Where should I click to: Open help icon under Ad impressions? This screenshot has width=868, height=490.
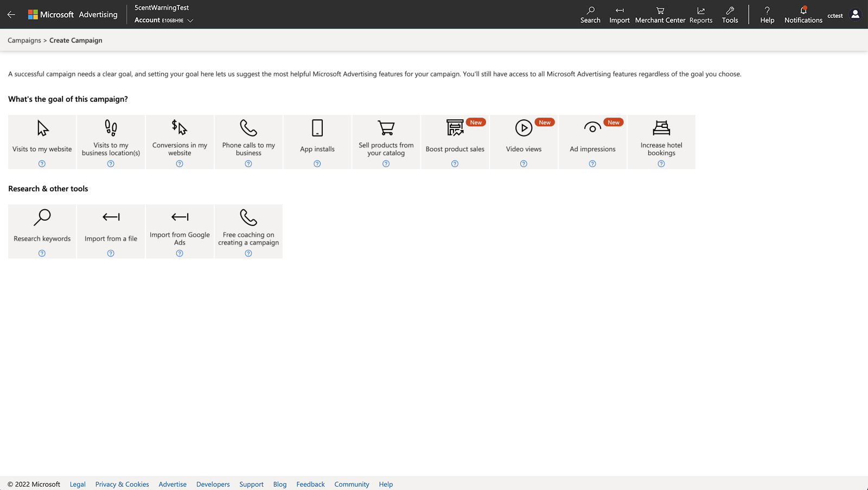coord(592,164)
